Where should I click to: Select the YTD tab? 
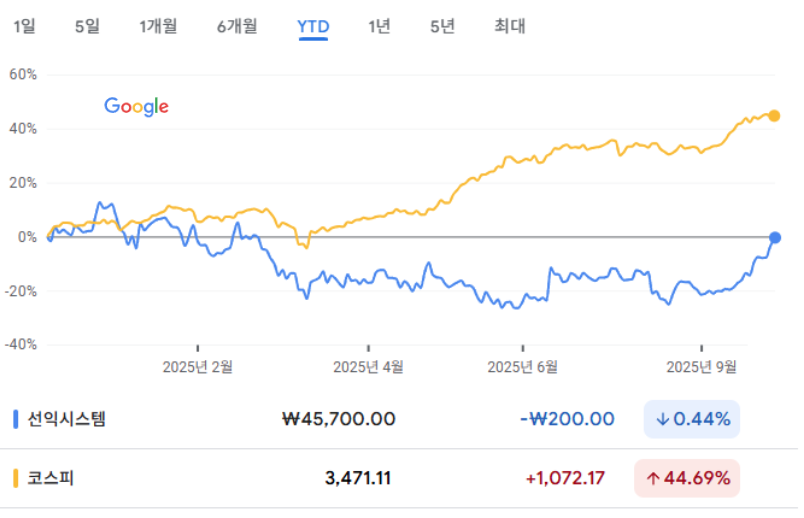pyautogui.click(x=313, y=27)
